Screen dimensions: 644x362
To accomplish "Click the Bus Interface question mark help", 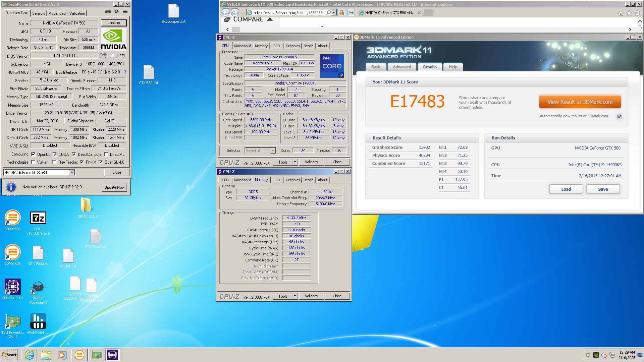I will click(x=125, y=72).
